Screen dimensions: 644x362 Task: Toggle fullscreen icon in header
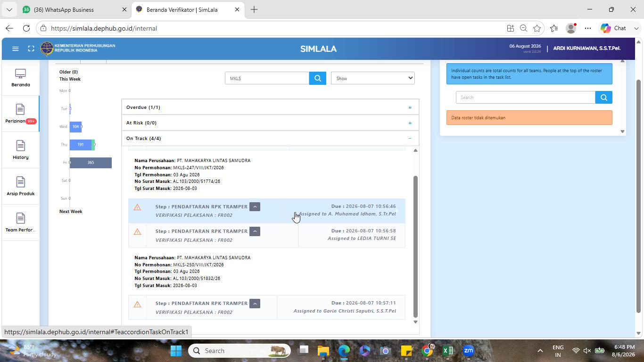click(x=31, y=49)
